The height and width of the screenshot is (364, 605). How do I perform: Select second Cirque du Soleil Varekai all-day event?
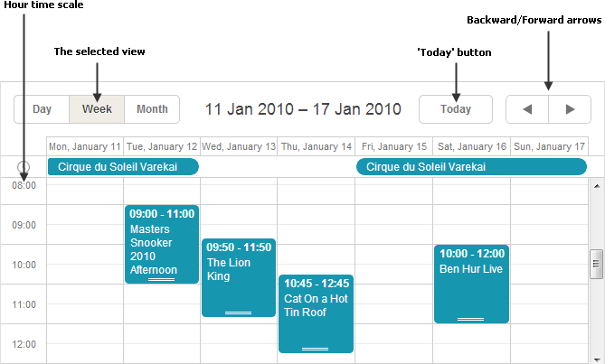pos(471,167)
